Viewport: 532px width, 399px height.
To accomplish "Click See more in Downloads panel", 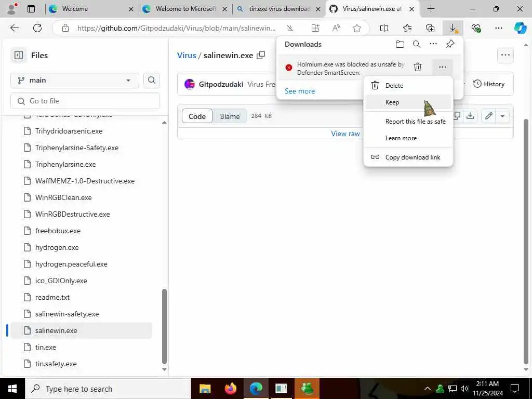I will [x=300, y=91].
